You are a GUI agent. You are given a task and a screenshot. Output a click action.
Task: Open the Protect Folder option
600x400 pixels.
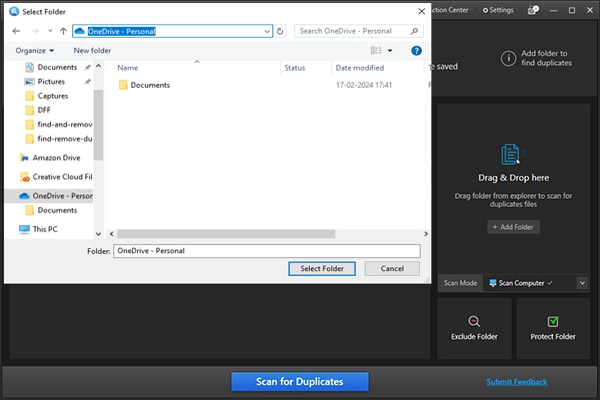point(553,328)
